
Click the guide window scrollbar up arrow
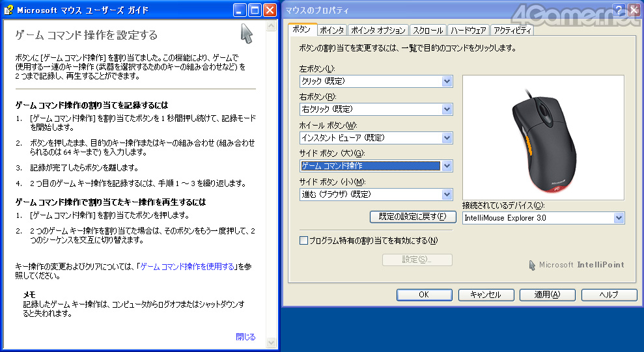pyautogui.click(x=271, y=26)
